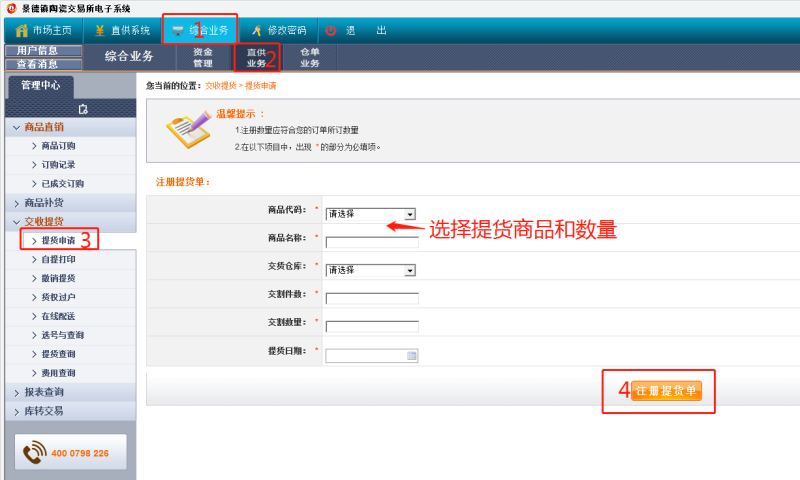Click the 商品名称 input field

(372, 241)
